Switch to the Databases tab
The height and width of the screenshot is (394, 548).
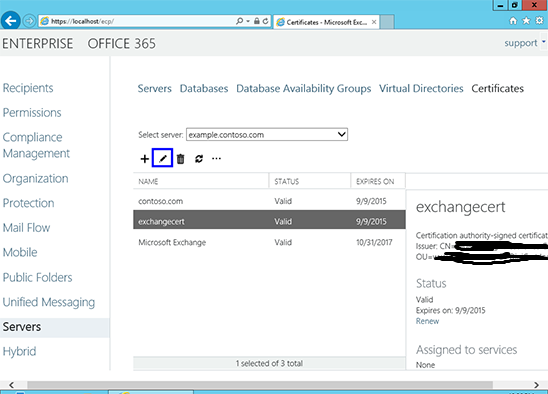pos(204,88)
